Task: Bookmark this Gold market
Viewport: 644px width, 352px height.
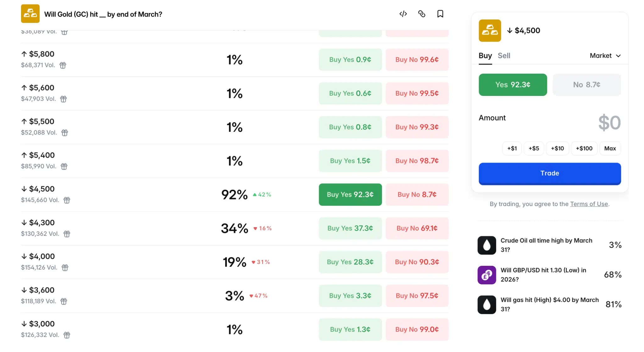Action: coord(440,14)
